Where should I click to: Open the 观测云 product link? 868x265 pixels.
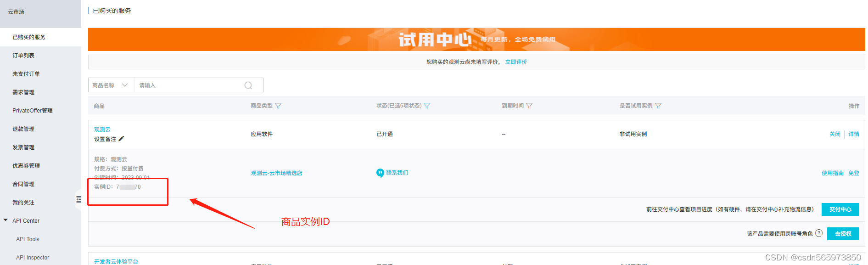coord(102,130)
